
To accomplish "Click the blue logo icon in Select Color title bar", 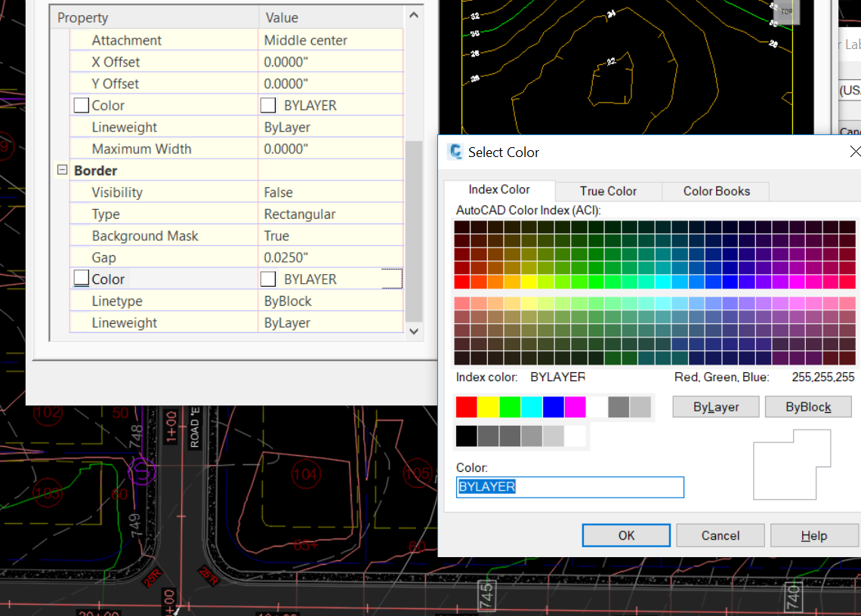I will pos(455,151).
